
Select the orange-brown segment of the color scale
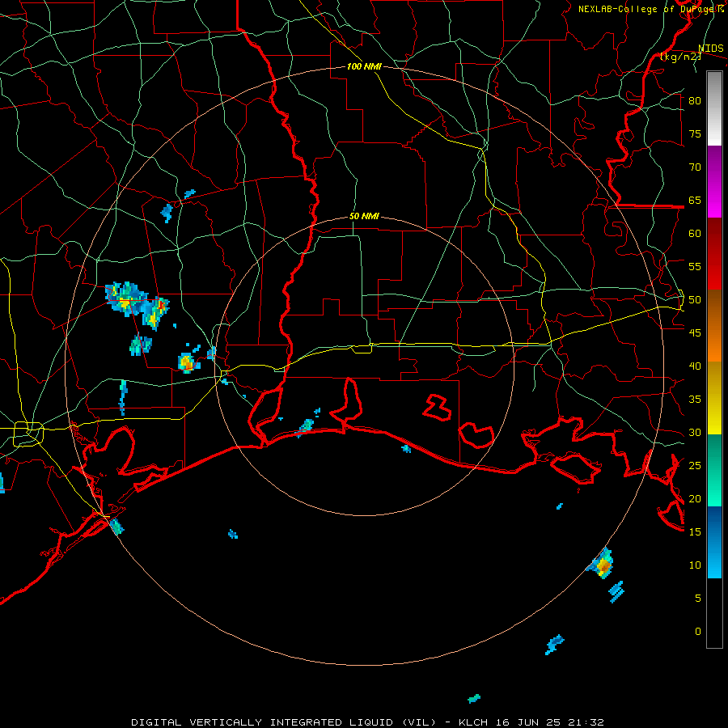click(x=714, y=326)
